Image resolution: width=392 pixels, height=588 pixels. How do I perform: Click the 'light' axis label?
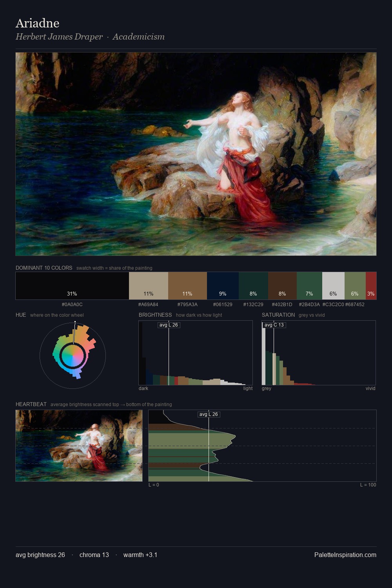(248, 388)
